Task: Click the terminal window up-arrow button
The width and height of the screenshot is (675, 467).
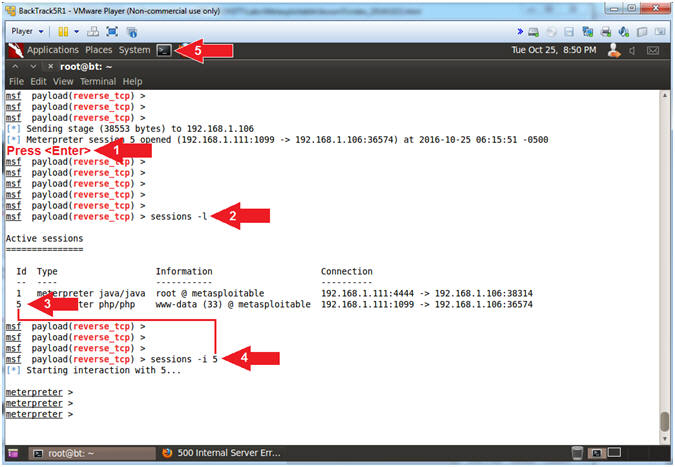Action: click(x=15, y=67)
